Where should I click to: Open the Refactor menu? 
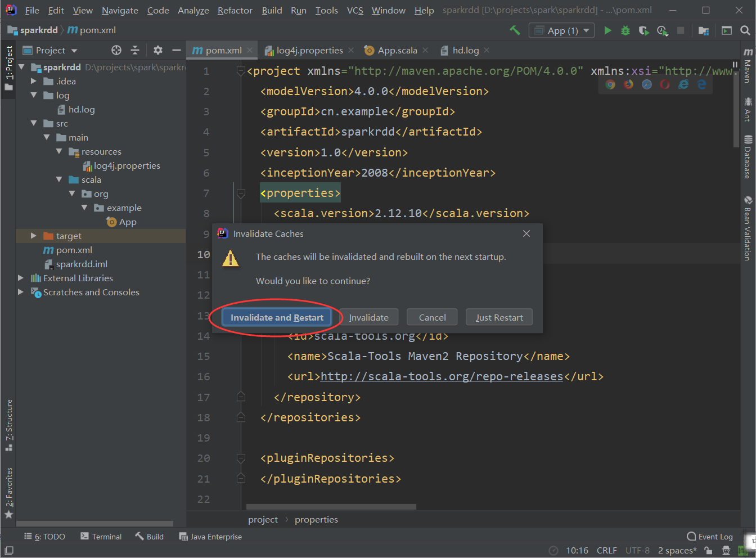pos(235,10)
